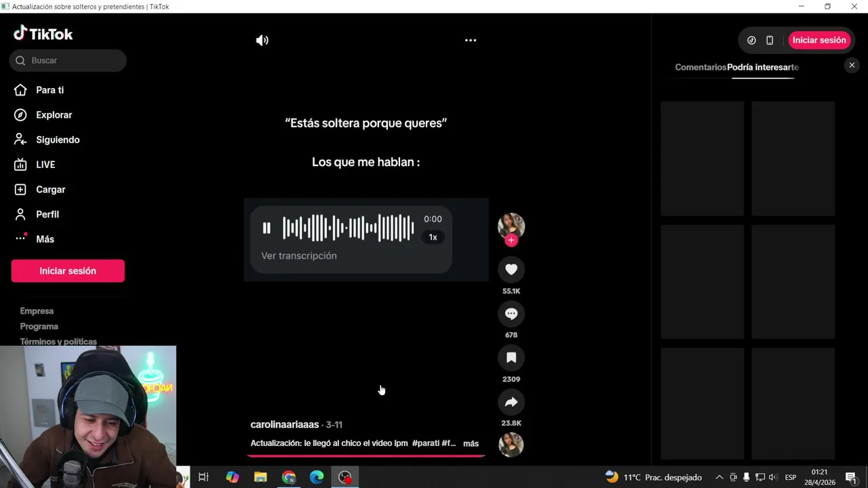868x488 pixels.
Task: Open Task View on taskbar
Action: tap(203, 477)
